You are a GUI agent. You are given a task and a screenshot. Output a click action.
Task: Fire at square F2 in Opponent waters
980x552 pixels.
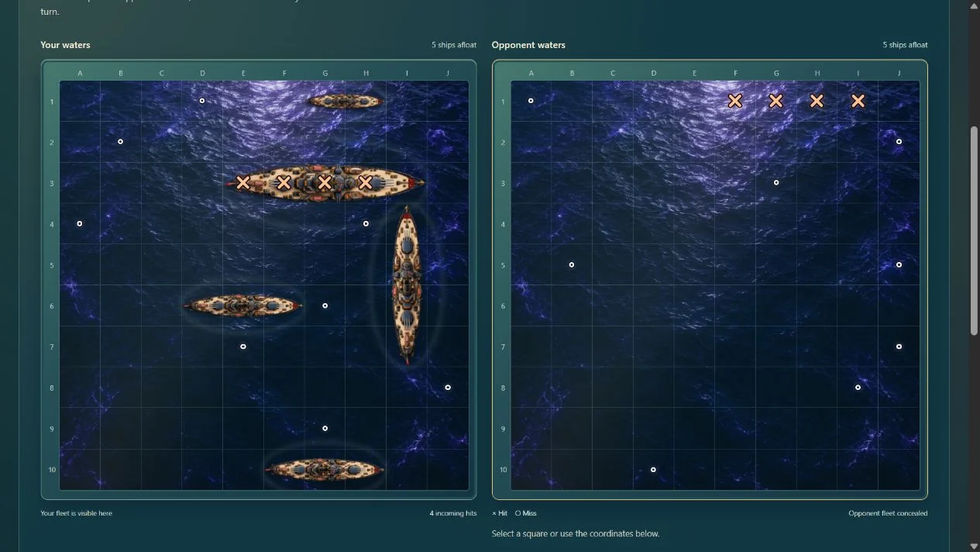735,142
